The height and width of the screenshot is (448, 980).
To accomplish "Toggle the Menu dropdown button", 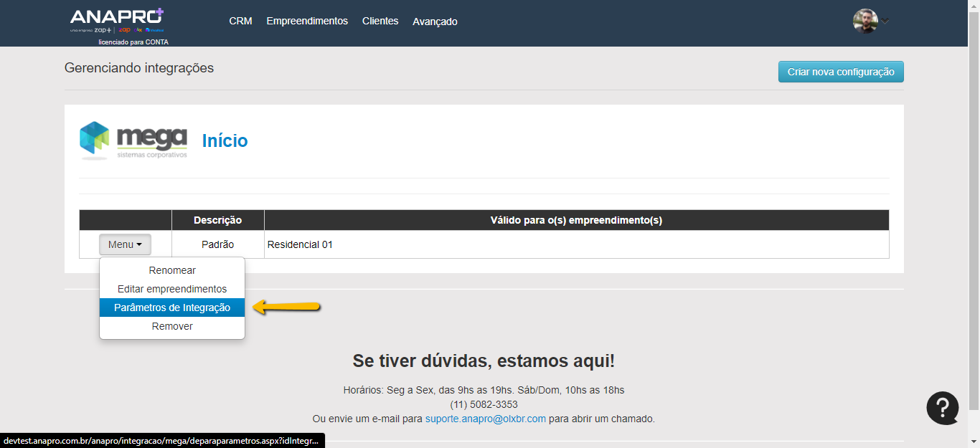I will (x=125, y=244).
